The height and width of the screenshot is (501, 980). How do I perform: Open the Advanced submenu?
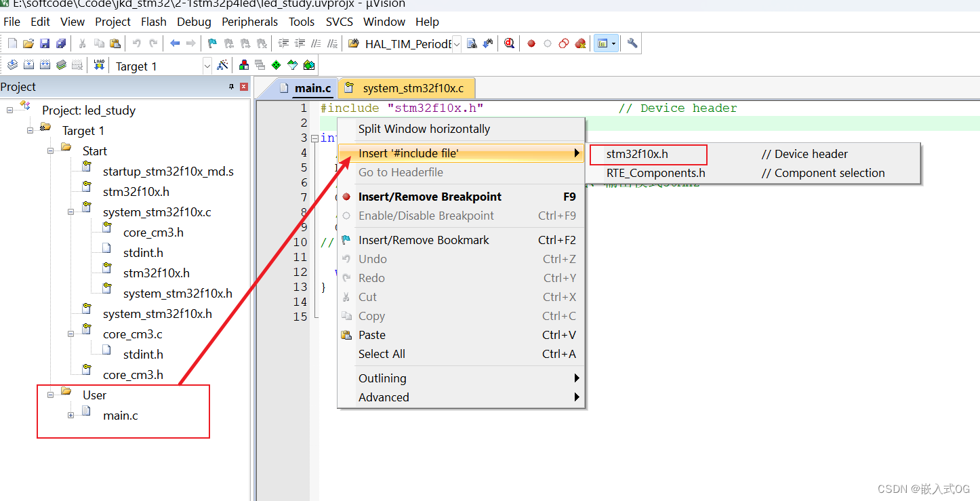(x=461, y=397)
